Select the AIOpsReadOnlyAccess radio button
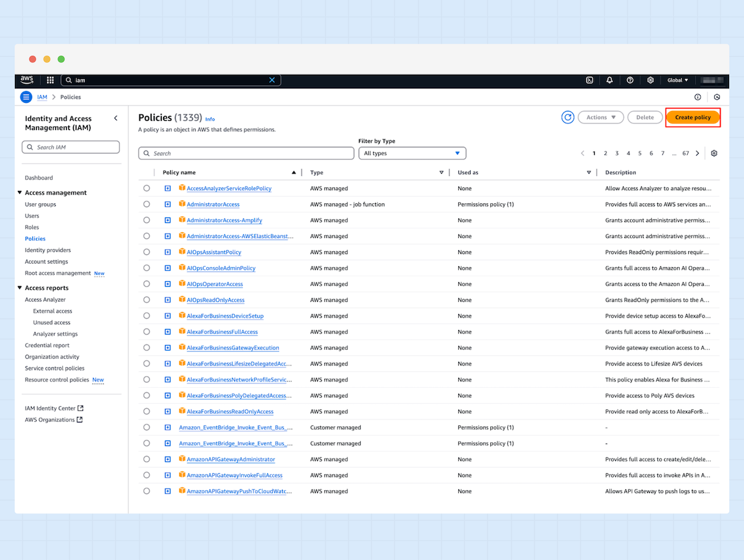The image size is (744, 560). pos(146,300)
